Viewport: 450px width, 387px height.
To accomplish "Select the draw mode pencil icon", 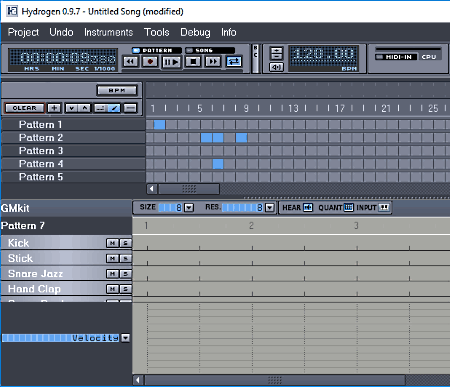I will (114, 108).
